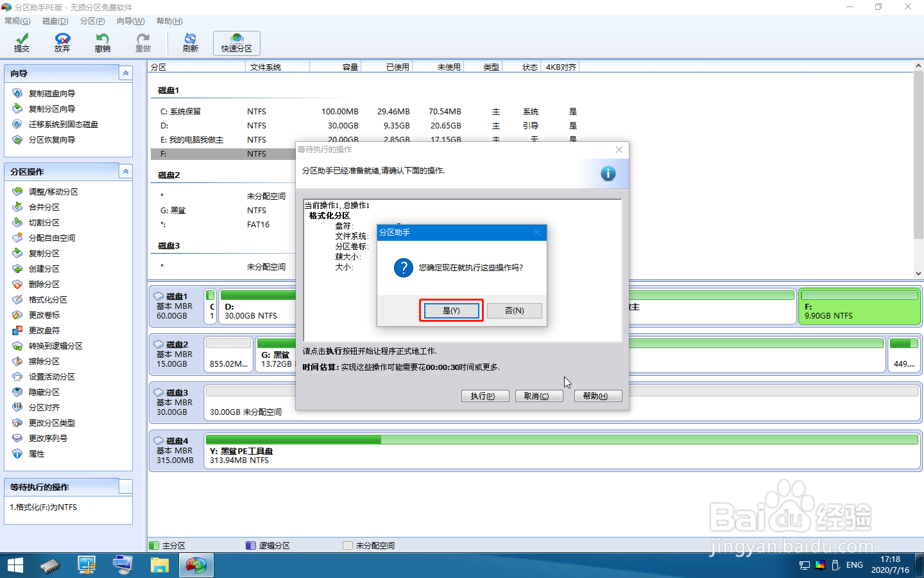Collapse the 分区操作 panel with its chevron
Image resolution: width=924 pixels, height=578 pixels.
(126, 172)
